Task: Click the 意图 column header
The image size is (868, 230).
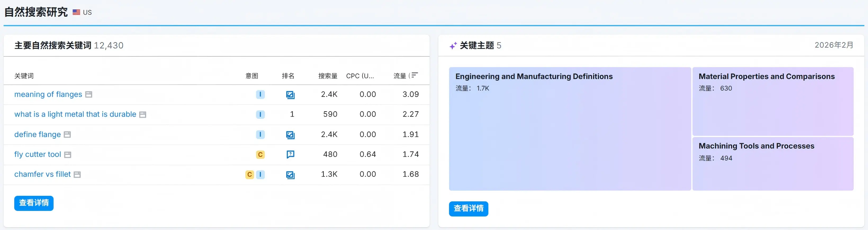Action: coord(252,76)
